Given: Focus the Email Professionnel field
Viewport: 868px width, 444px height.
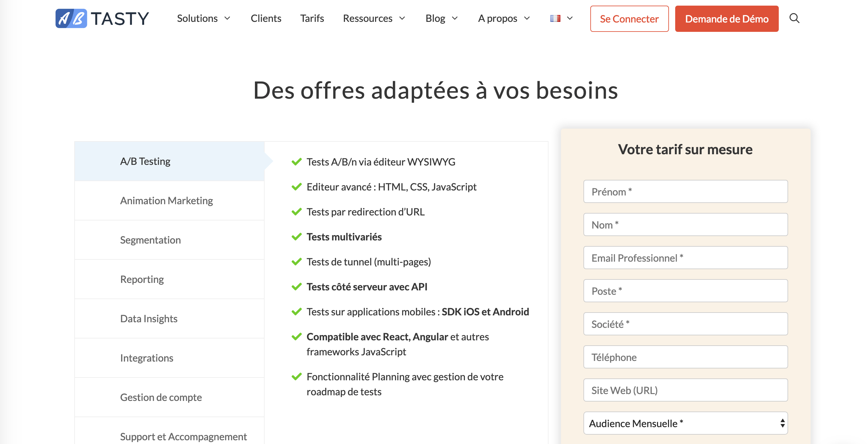Looking at the screenshot, I should coord(685,258).
